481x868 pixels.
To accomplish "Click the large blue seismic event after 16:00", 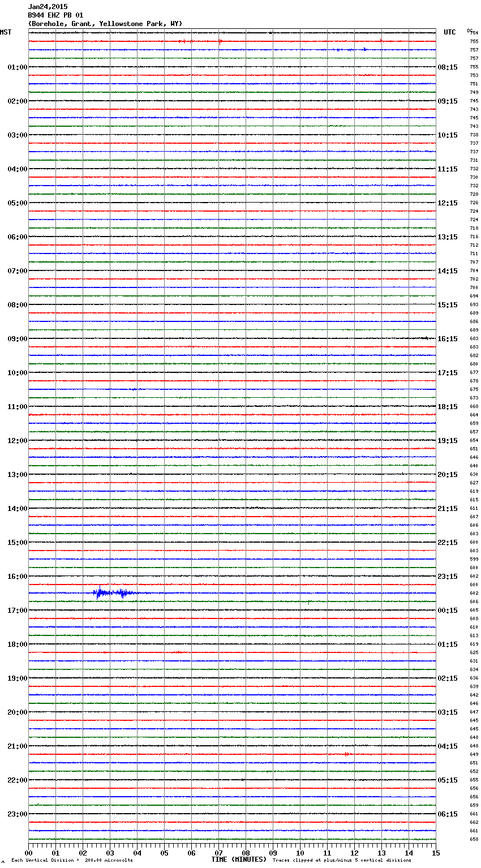I will pos(115,592).
